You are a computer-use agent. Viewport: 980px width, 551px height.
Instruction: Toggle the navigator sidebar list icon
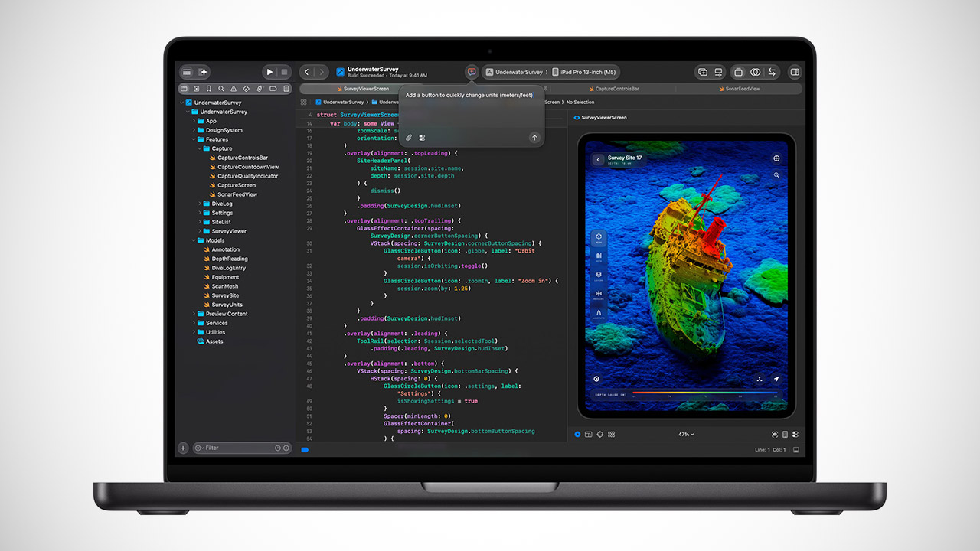click(187, 72)
